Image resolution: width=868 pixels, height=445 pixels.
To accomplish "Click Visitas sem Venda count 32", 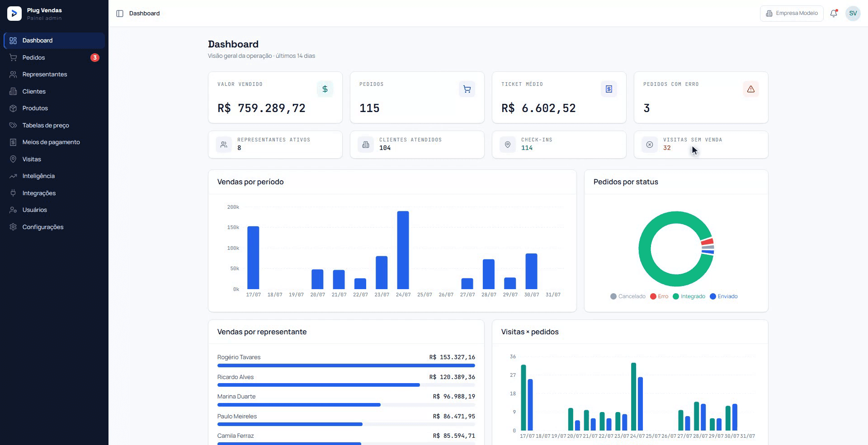I will (x=667, y=148).
